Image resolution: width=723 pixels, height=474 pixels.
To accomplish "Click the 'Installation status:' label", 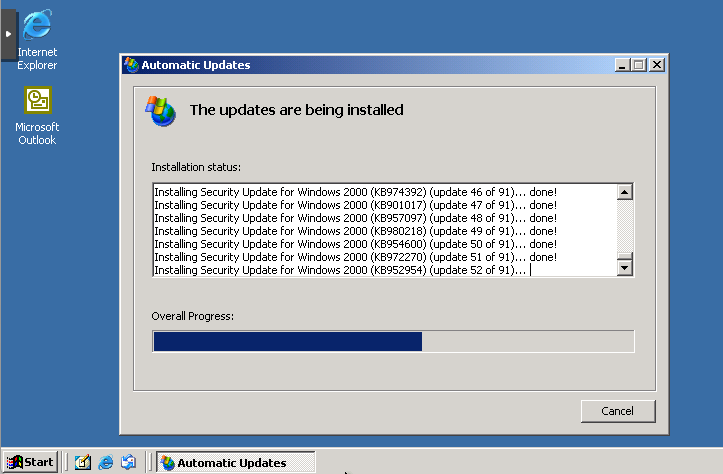I will pyautogui.click(x=196, y=167).
